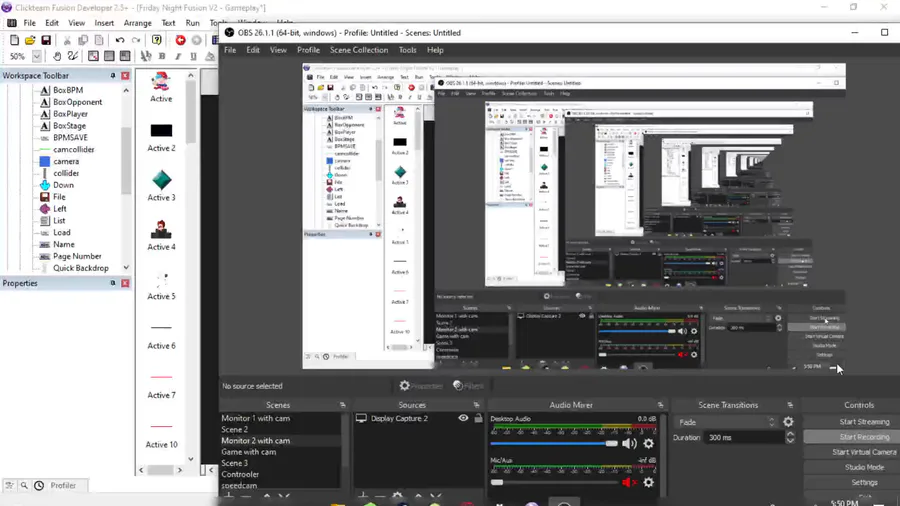This screenshot has height=506, width=900.
Task: Click the Italic formatting icon
Action: (x=178, y=56)
